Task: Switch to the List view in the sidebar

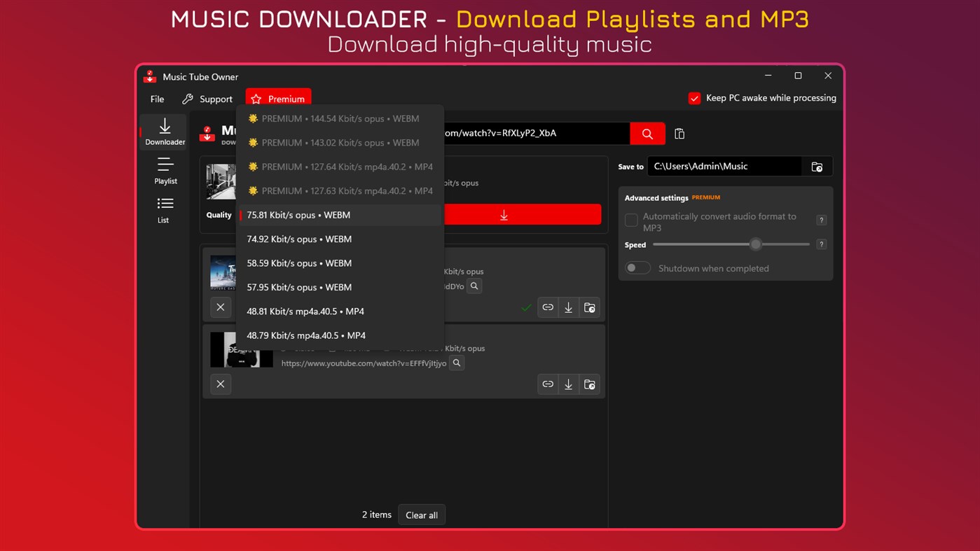Action: click(x=163, y=210)
